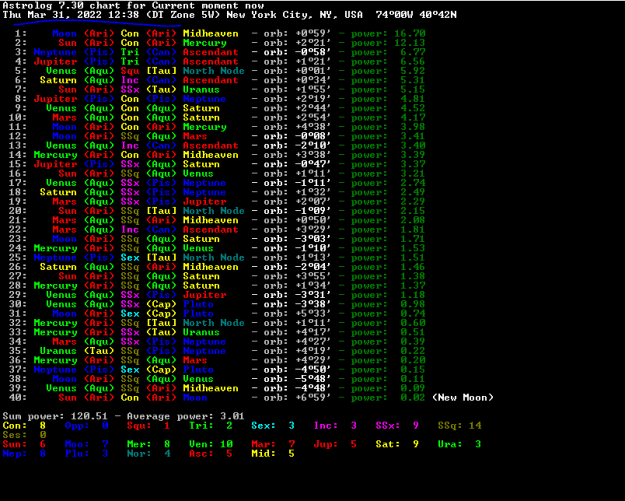Image resolution: width=625 pixels, height=501 pixels.
Task: Click the 'Opp: 0' aspect count
Action: [86, 426]
